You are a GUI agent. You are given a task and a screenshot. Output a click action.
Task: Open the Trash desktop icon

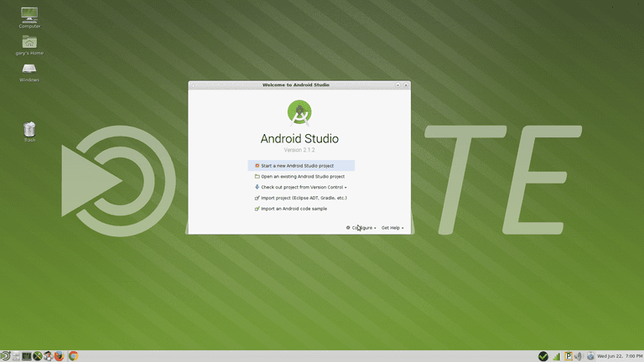click(x=29, y=132)
